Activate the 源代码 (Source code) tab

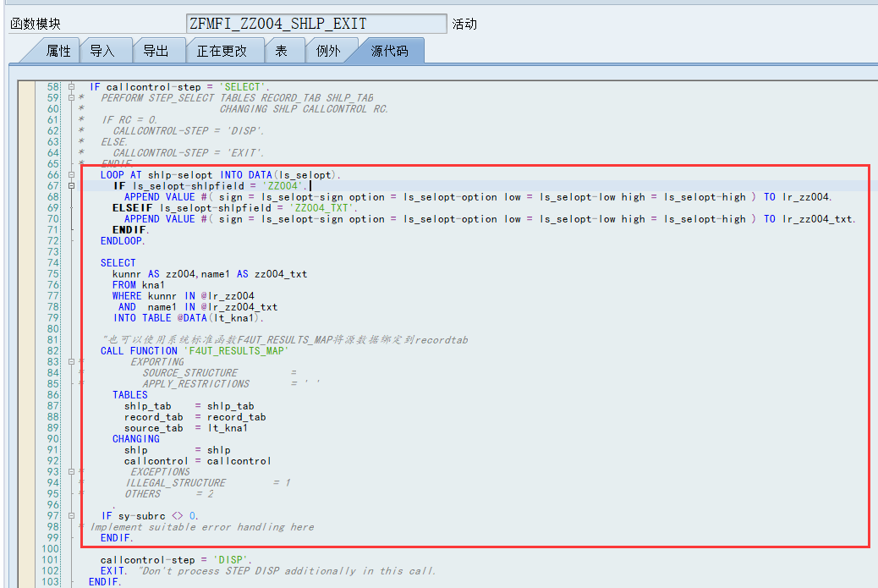pos(388,51)
